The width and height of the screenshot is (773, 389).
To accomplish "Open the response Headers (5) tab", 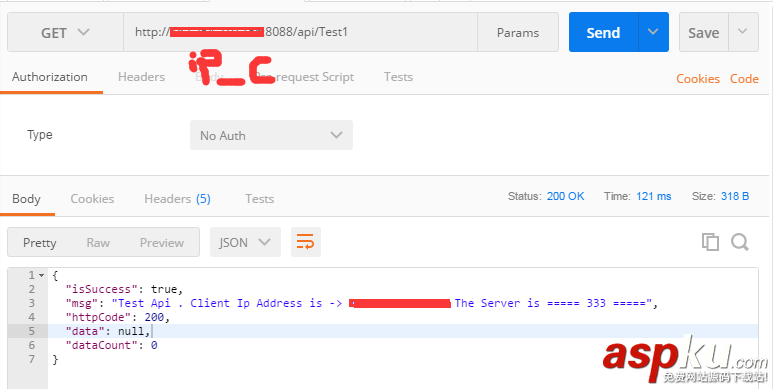I will pyautogui.click(x=177, y=199).
